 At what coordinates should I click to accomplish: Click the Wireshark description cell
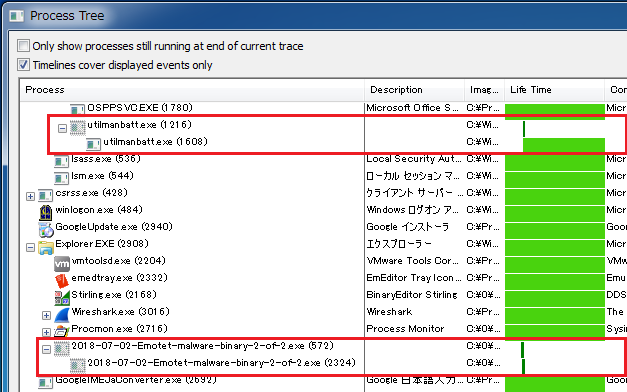tap(389, 312)
